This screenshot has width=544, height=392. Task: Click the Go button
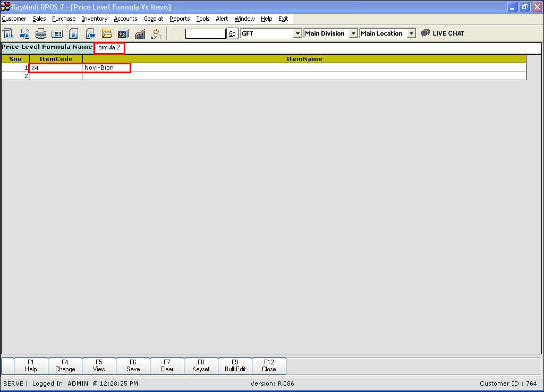[232, 33]
